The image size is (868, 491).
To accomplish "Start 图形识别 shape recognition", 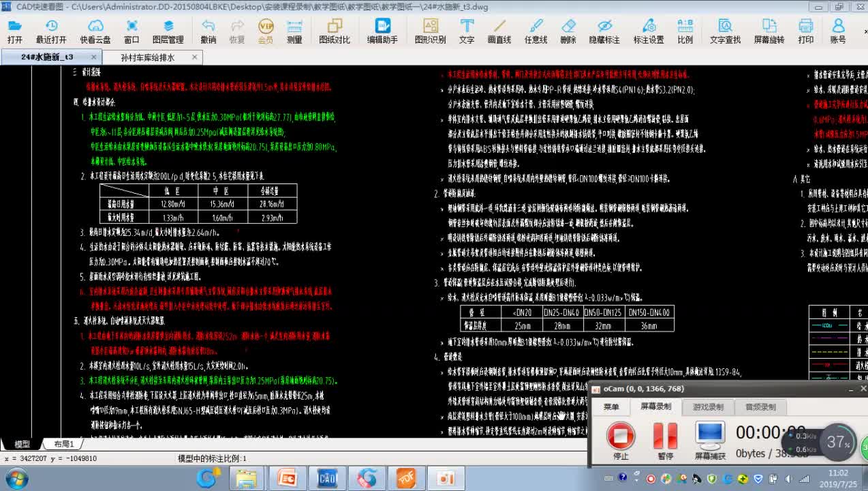I will (431, 31).
